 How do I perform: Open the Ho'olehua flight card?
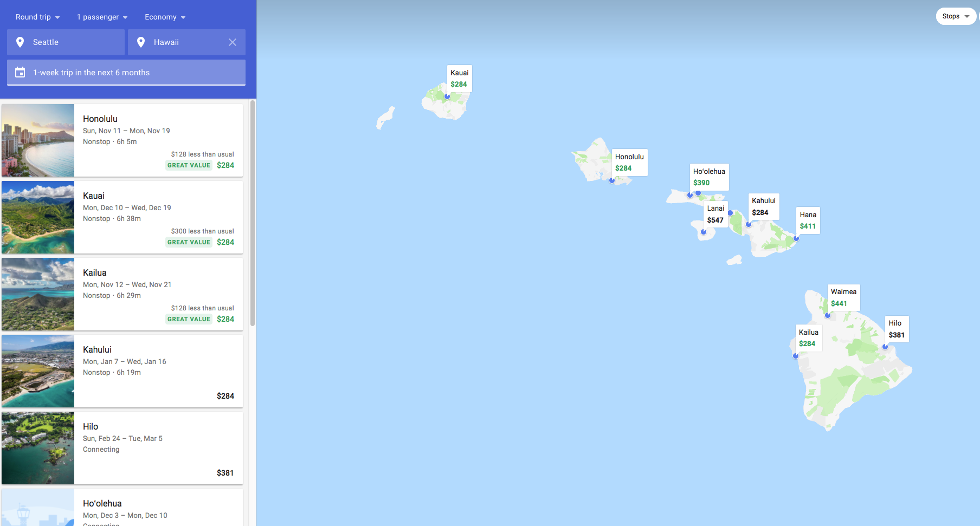(x=122, y=507)
